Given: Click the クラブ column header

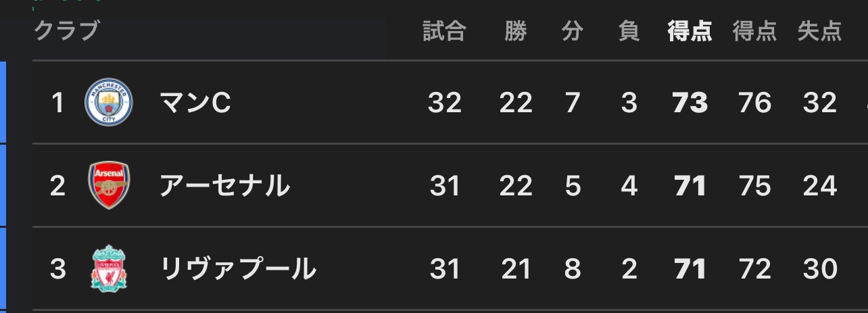Looking at the screenshot, I should [x=66, y=31].
